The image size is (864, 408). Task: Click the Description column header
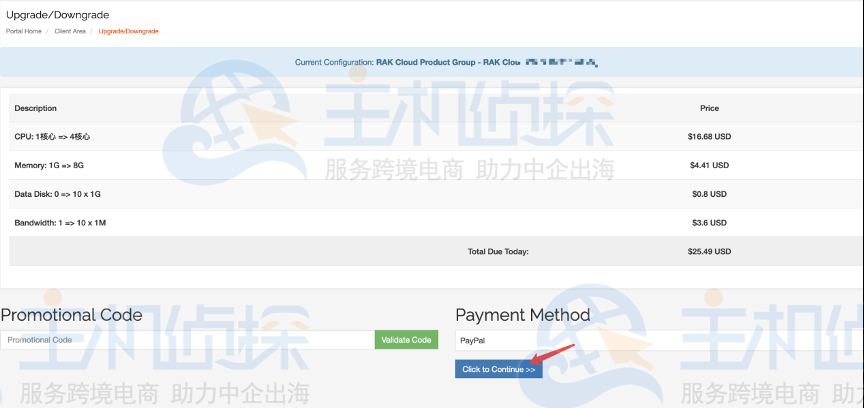[x=35, y=108]
